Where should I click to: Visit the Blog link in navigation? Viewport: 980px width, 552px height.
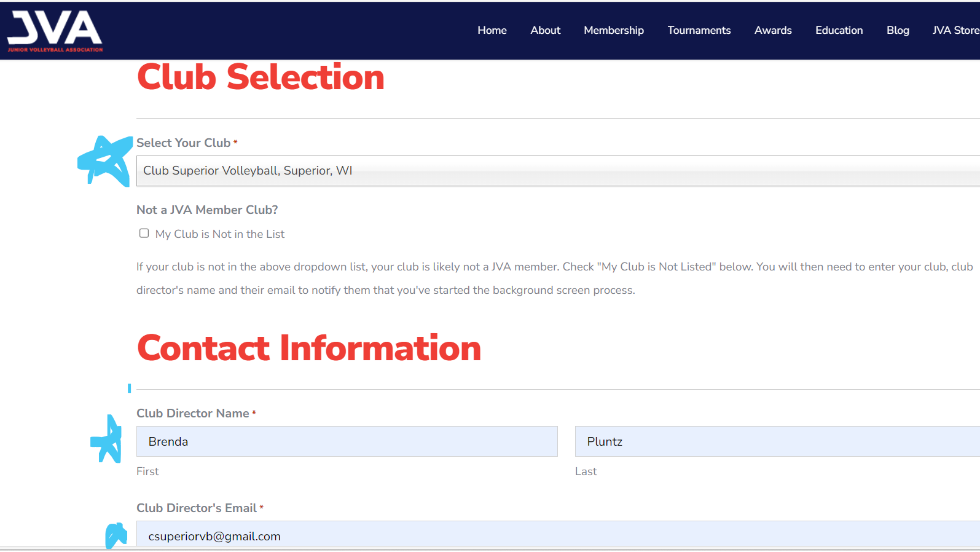(898, 30)
